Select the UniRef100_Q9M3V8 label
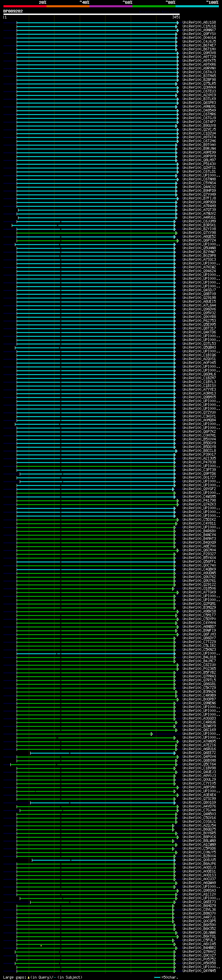Image resolution: width=222 pixels, height=980 pixels. coord(199,53)
